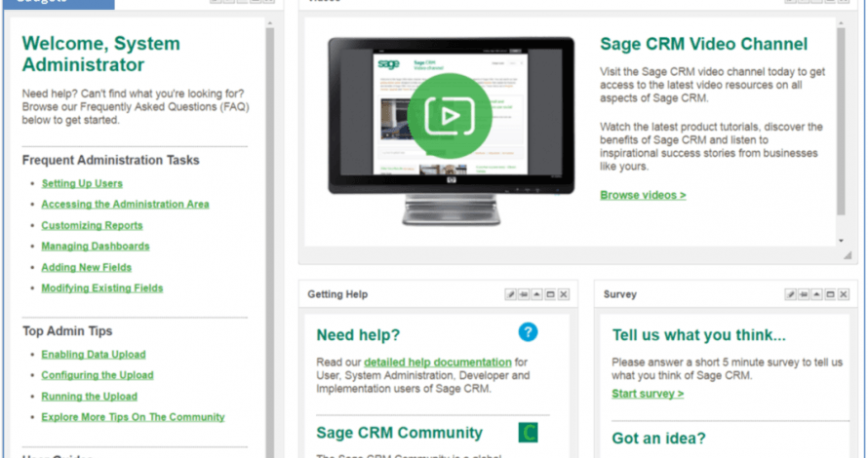Click the Need help? heading
Image resolution: width=868 pixels, height=458 pixels.
coord(358,335)
